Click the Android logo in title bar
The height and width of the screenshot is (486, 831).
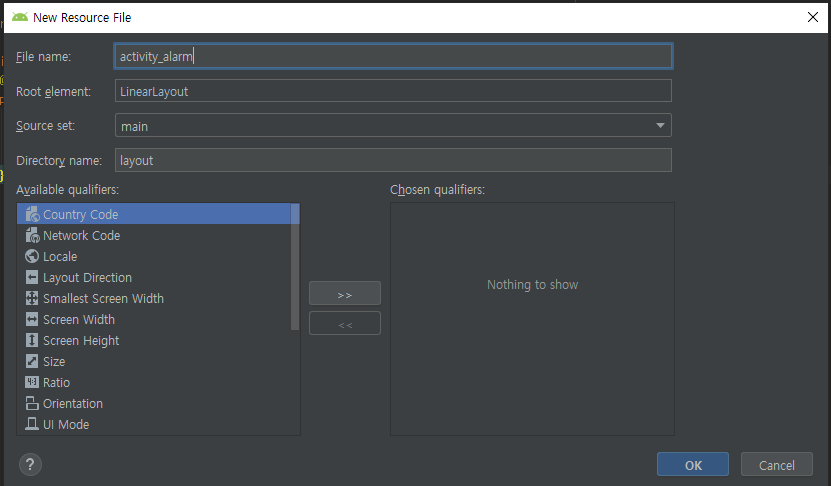[20, 17]
